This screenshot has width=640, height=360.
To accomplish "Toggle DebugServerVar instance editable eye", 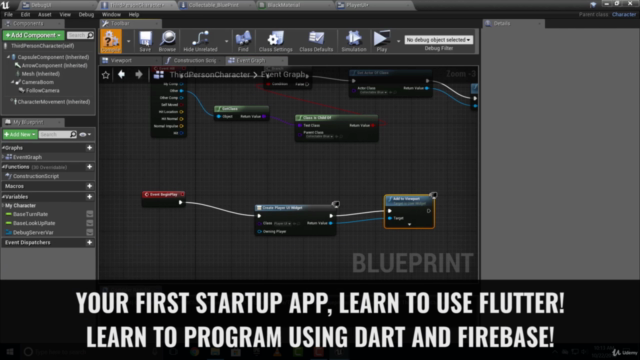I will coord(90,232).
